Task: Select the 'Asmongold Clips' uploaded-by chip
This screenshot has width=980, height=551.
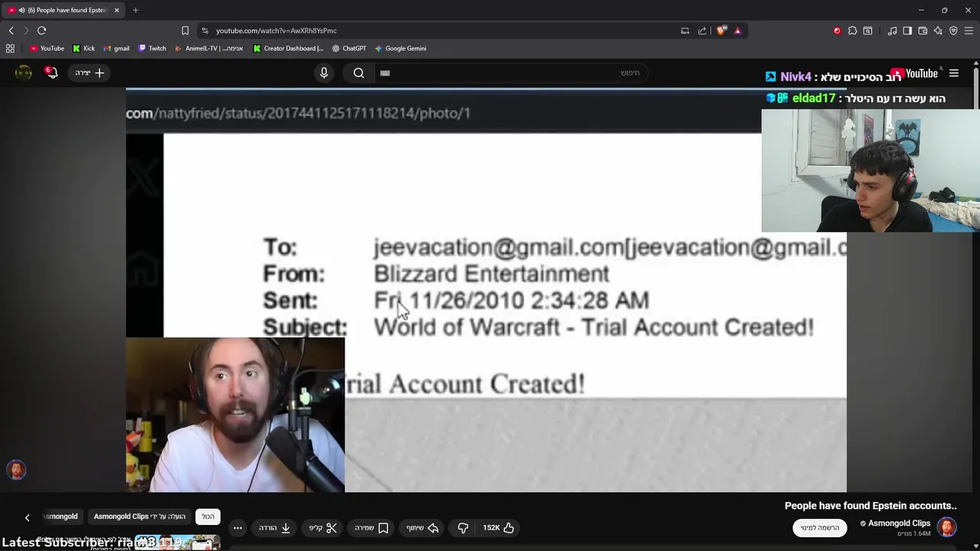Action: 139,517
